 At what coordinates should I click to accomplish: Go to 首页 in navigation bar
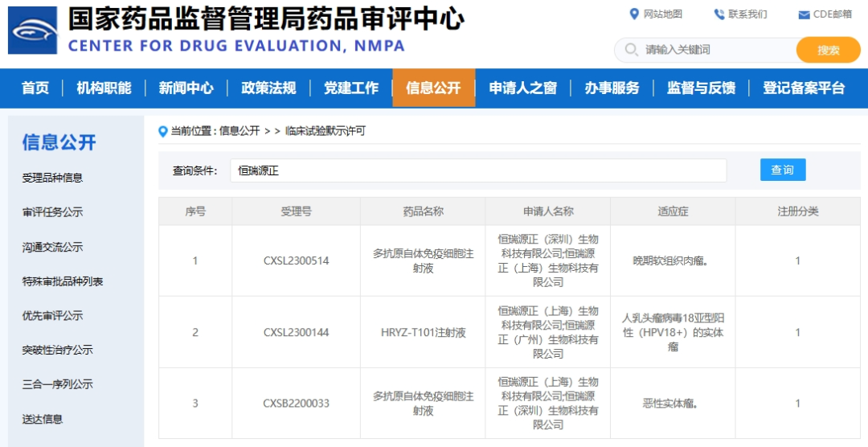(x=35, y=88)
